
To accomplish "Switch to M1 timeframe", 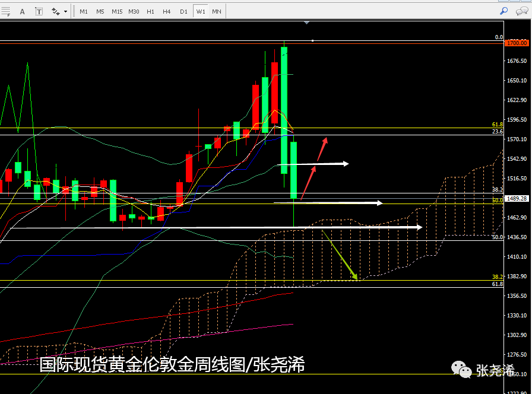I will point(84,11).
